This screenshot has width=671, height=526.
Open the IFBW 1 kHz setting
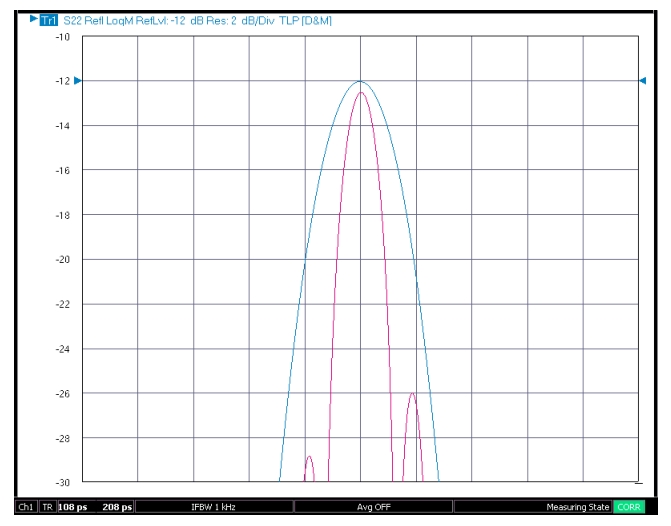[x=213, y=507]
